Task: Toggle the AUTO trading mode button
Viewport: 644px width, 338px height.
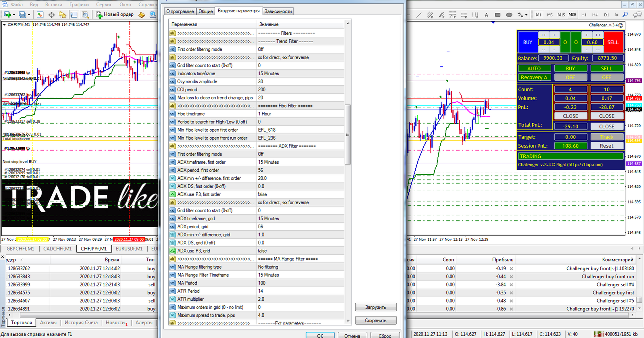Action: coord(534,68)
